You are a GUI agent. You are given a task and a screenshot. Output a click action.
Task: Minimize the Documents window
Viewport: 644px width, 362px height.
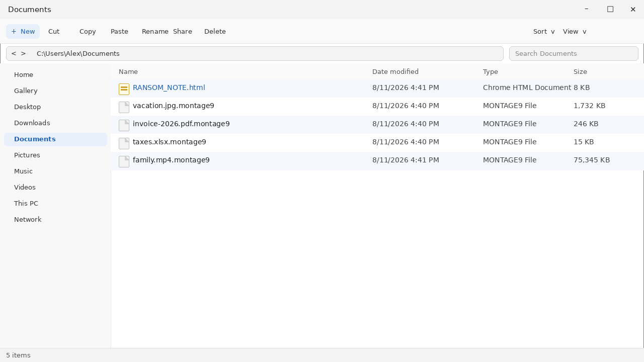(587, 9)
